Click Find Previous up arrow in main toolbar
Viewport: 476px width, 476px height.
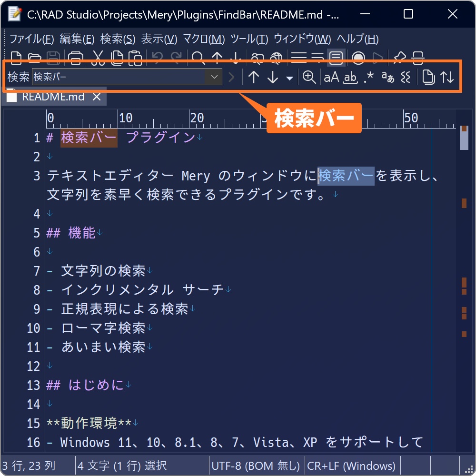(x=217, y=58)
